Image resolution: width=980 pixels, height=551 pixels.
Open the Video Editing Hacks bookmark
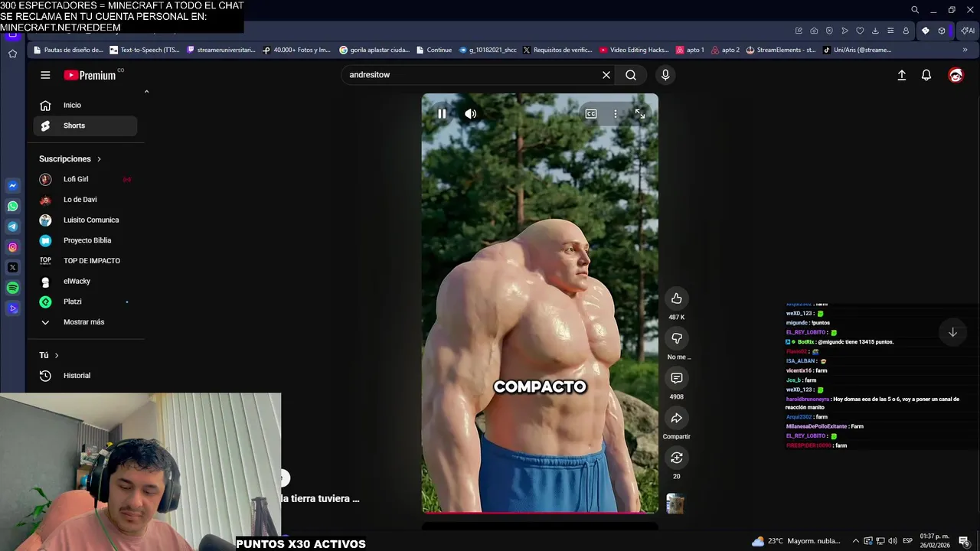tap(634, 50)
